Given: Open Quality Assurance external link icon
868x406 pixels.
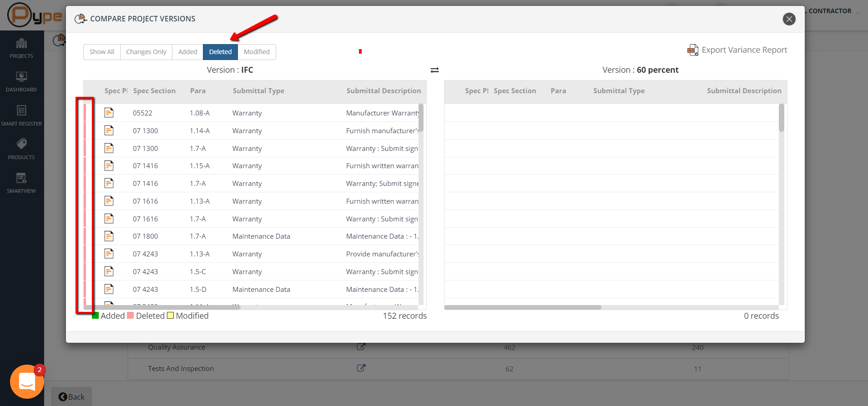Looking at the screenshot, I should pyautogui.click(x=361, y=346).
